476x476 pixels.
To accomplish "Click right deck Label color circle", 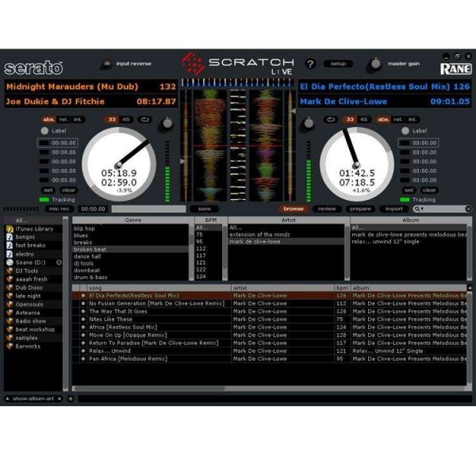I will point(405,131).
